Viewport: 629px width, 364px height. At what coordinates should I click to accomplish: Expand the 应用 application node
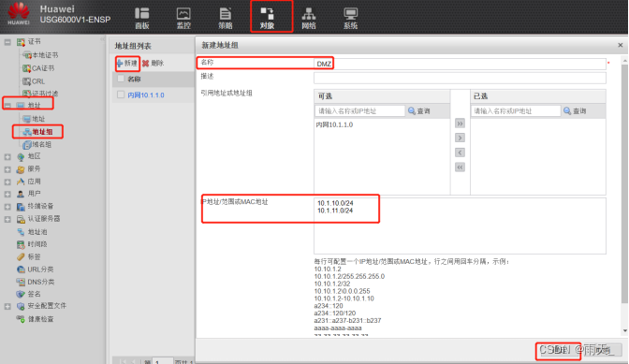tap(7, 182)
